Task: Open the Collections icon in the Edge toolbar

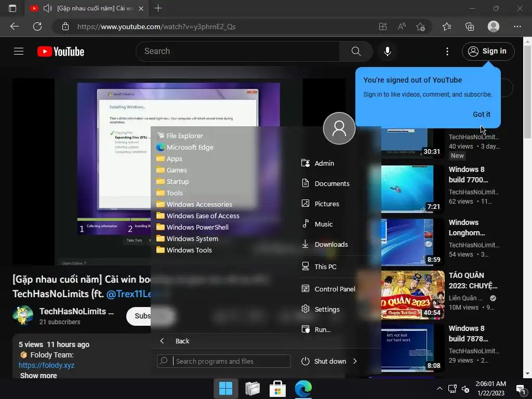Action: [470, 26]
